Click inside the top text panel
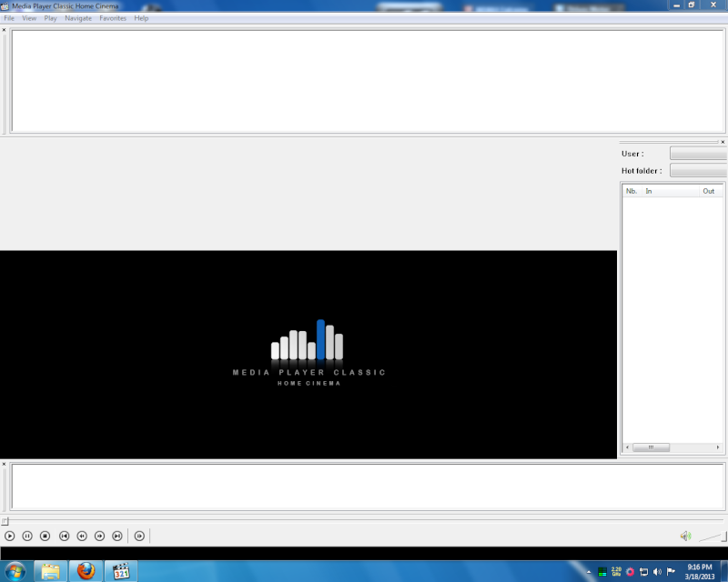This screenshot has width=728, height=582. 369,81
